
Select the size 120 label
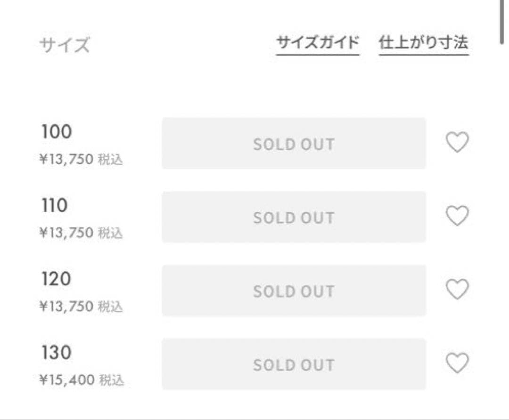(56, 279)
